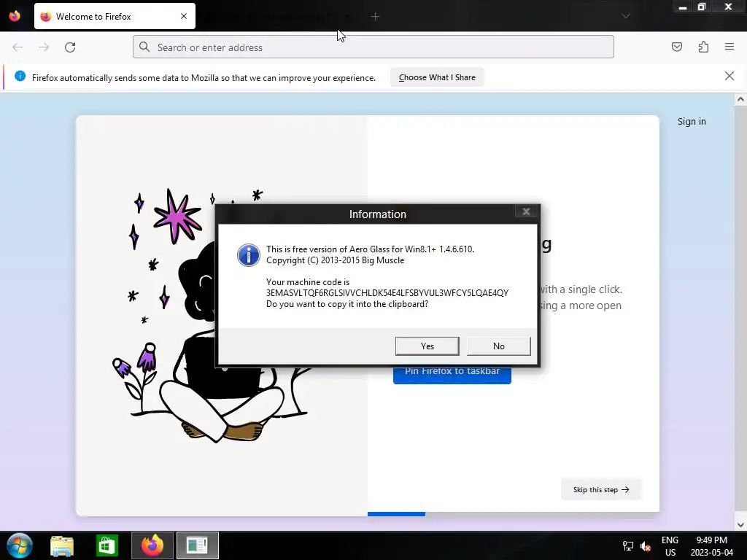Click the info icon in notification bar
Image resolution: width=747 pixels, height=560 pixels.
point(20,76)
